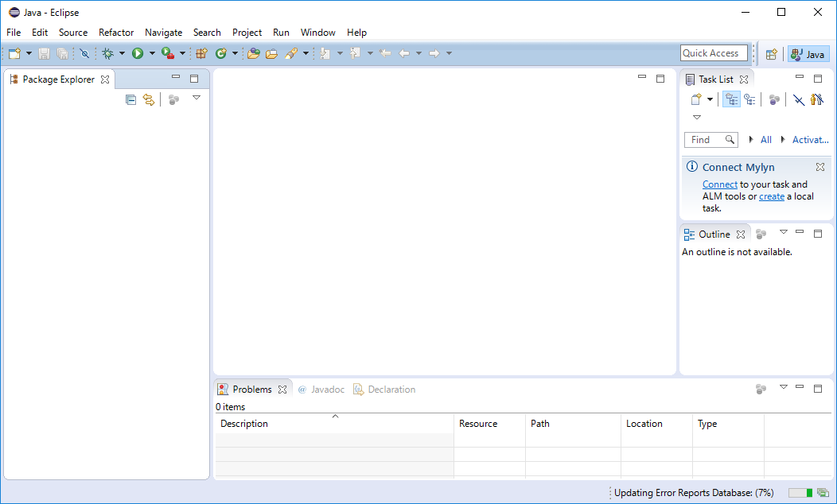
Task: Click the create local task link
Action: [772, 196]
